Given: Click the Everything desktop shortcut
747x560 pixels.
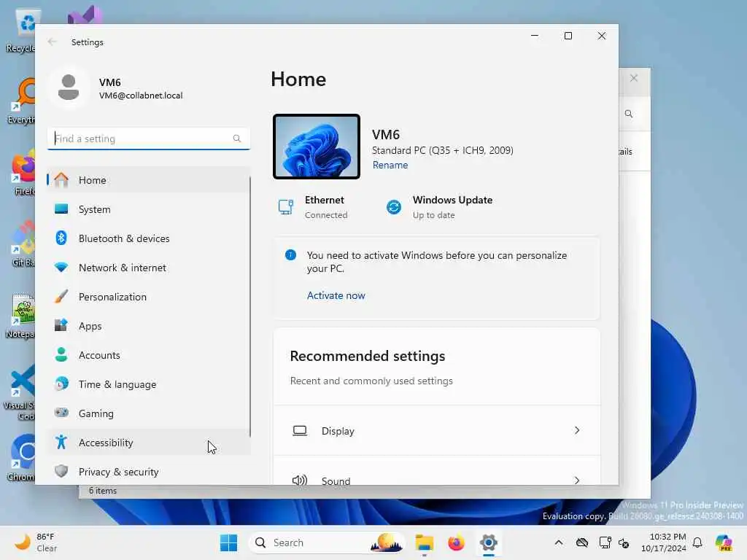Looking at the screenshot, I should click(x=21, y=101).
